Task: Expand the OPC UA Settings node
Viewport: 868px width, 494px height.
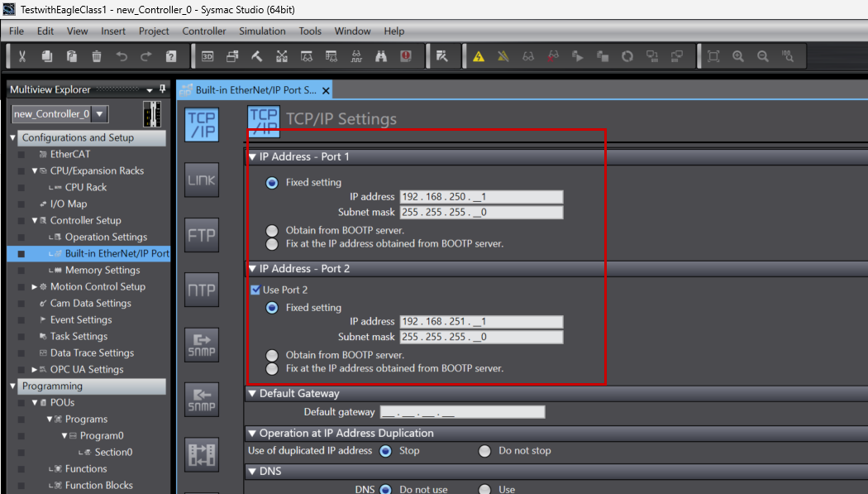Action: pos(35,369)
